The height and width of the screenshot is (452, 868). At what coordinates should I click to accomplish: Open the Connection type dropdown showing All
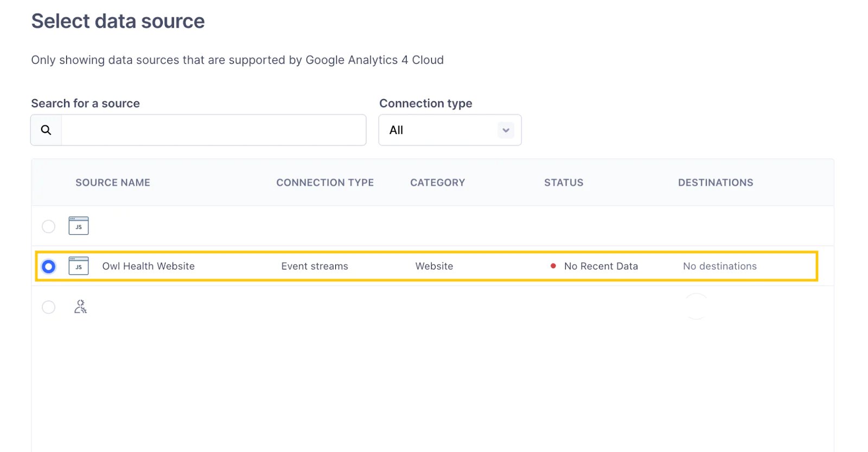[450, 130]
